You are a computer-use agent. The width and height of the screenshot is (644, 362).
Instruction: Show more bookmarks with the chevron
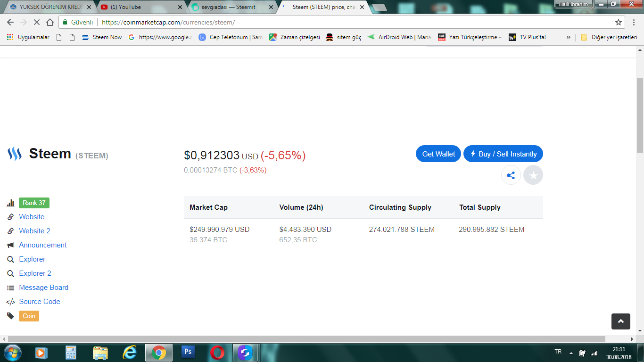point(568,37)
